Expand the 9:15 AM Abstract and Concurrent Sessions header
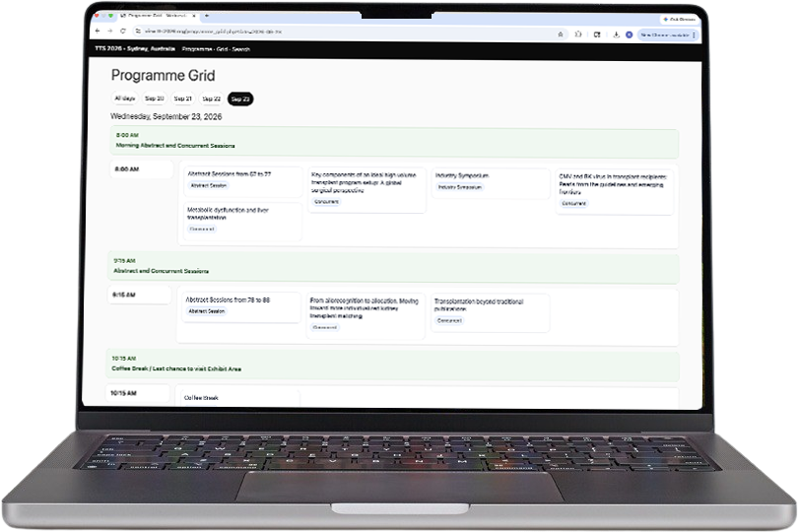 tap(394, 266)
